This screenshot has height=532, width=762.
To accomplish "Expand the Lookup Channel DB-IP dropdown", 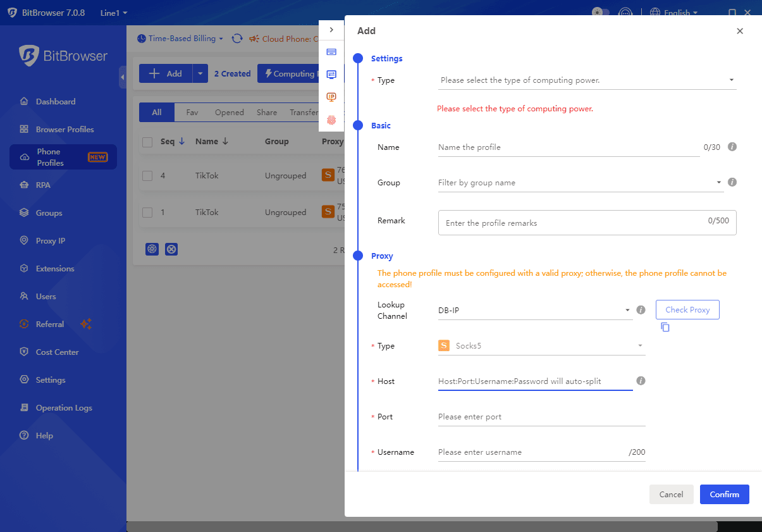I will coord(535,310).
